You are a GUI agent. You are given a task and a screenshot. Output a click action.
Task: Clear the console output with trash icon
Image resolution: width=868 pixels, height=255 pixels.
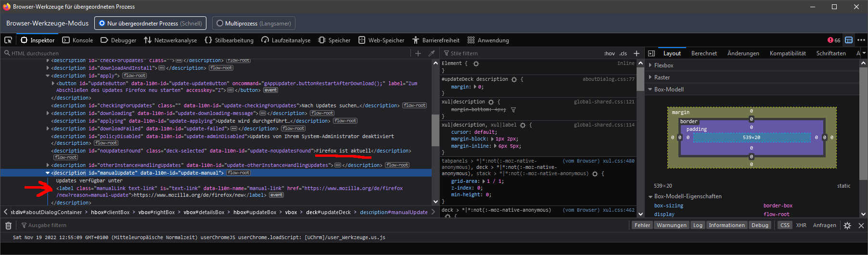coord(8,225)
